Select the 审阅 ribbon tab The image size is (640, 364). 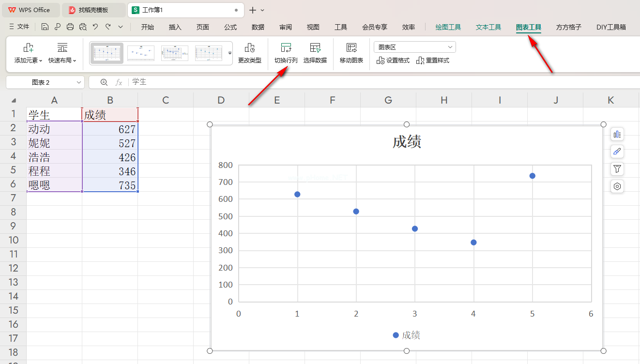click(x=286, y=27)
